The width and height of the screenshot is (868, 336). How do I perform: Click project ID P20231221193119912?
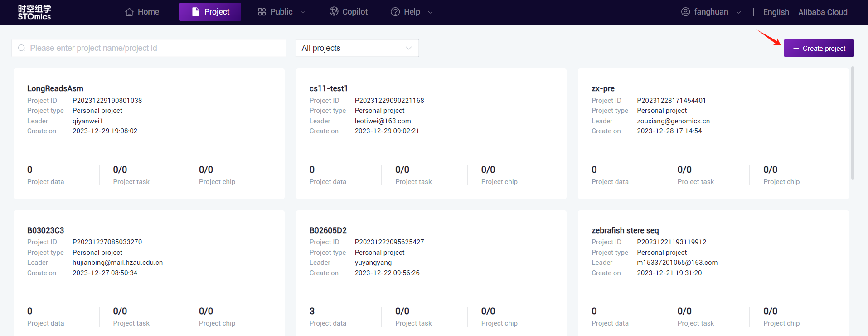tap(672, 242)
